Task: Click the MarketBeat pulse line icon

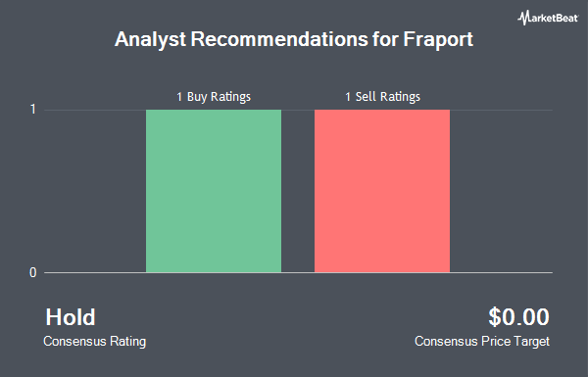Action: click(523, 18)
